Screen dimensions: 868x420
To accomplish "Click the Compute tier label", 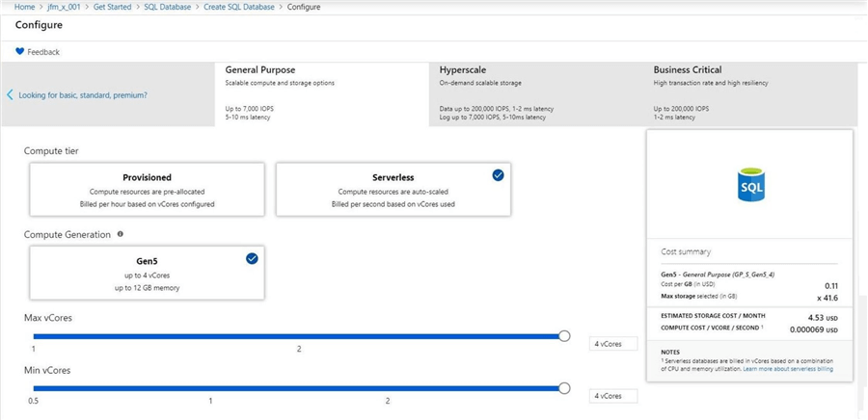I will pyautogui.click(x=51, y=151).
